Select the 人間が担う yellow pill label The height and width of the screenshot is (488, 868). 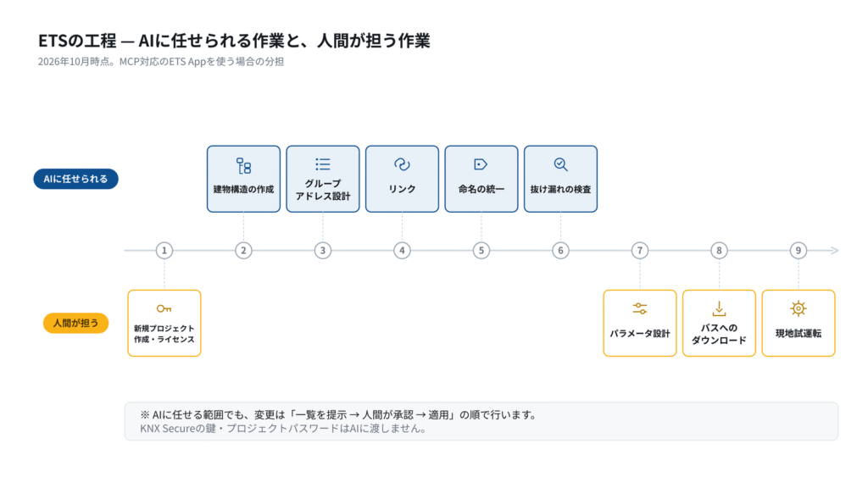click(x=75, y=323)
